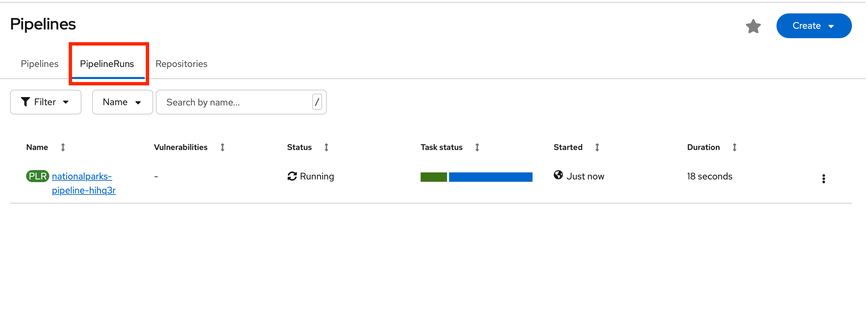Click the globe icon beside Just now
868x312 pixels.
[558, 175]
